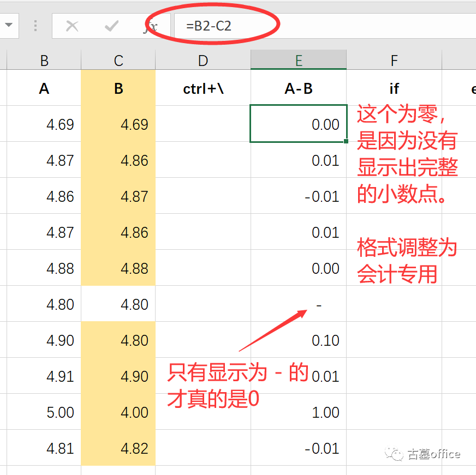Click selected cell E2 showing 0.00
476x475 pixels.
pyautogui.click(x=299, y=124)
